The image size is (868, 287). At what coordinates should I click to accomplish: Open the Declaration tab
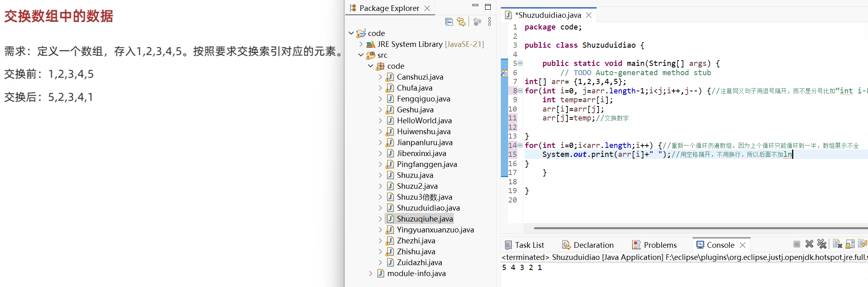tap(588, 245)
